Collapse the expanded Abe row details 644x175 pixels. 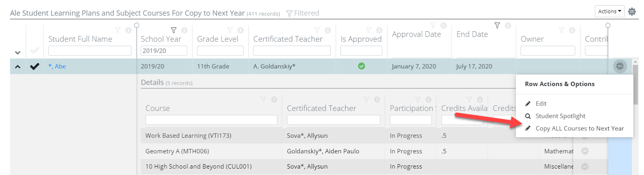pyautogui.click(x=18, y=67)
